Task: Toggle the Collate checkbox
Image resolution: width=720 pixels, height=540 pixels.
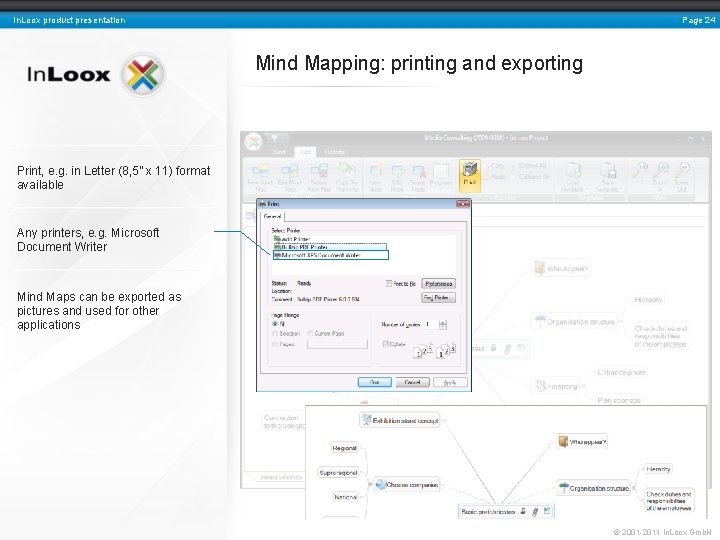Action: coord(386,344)
